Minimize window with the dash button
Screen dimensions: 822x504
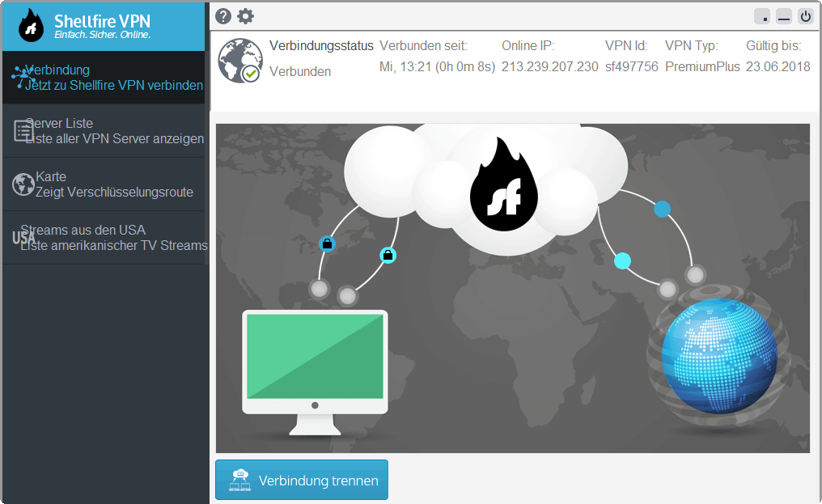click(x=784, y=17)
